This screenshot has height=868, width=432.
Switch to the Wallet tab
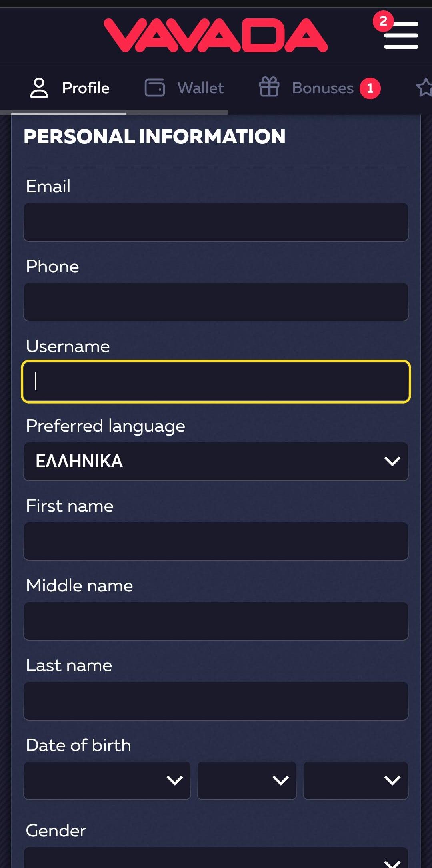[x=200, y=88]
